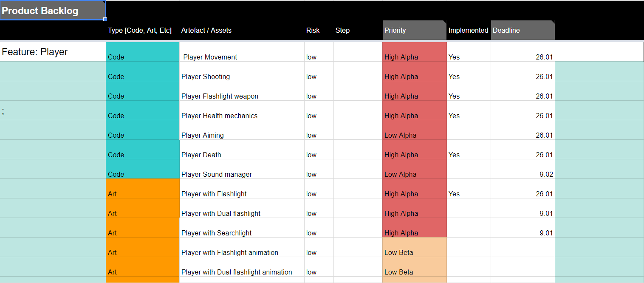Select the Low Alpha priority for Player Aiming

point(414,135)
